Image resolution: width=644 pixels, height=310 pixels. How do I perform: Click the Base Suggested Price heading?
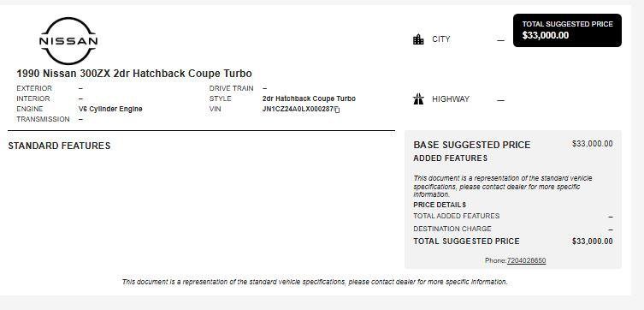(x=472, y=145)
